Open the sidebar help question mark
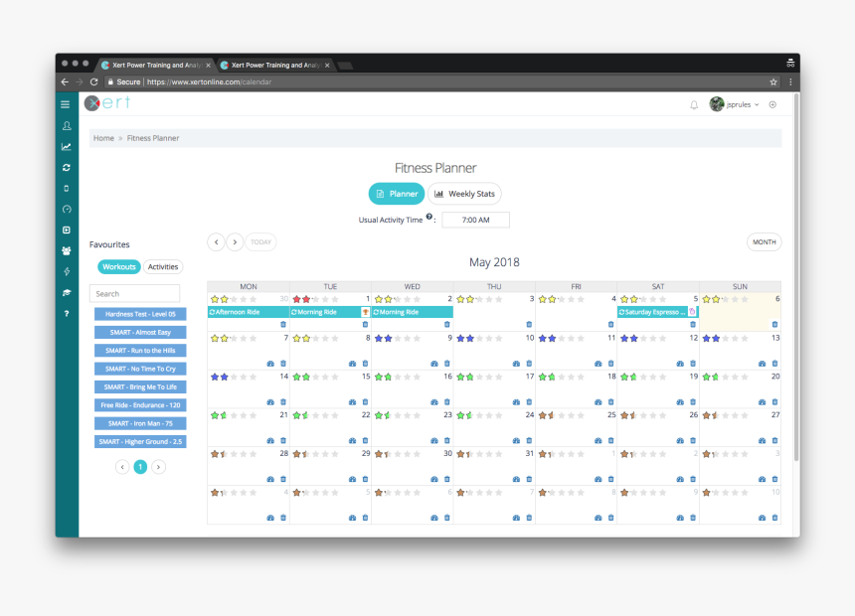The height and width of the screenshot is (616, 855). tap(66, 313)
